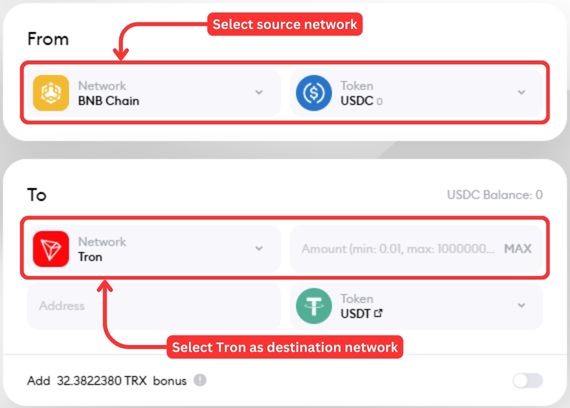This screenshot has width=570, height=408.
Task: Expand the destination Tron network chevron
Action: 259,248
